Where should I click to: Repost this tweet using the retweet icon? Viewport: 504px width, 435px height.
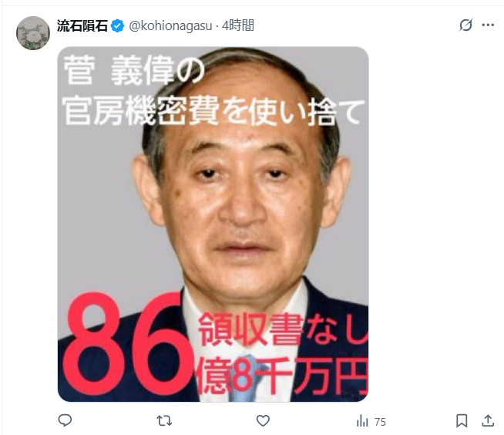click(x=164, y=420)
